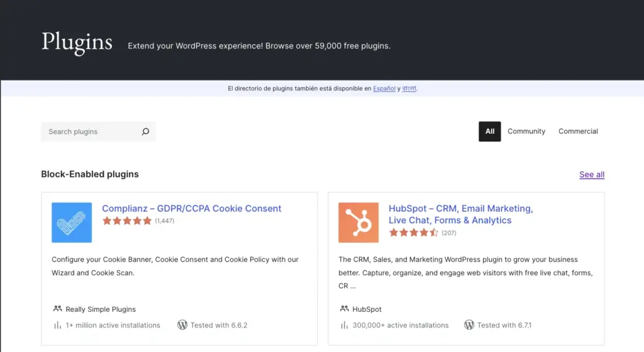Open the HubSpot orange logo thumbnail

pos(358,223)
